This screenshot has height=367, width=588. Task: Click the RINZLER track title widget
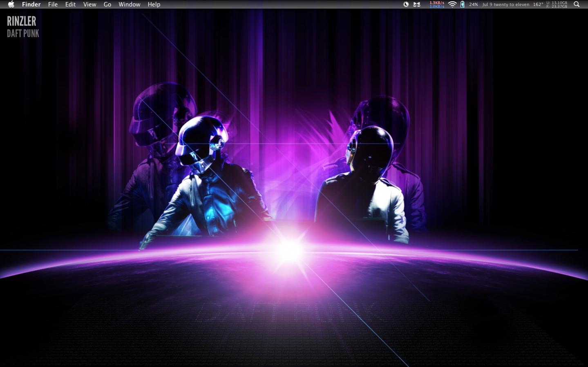coord(22,21)
